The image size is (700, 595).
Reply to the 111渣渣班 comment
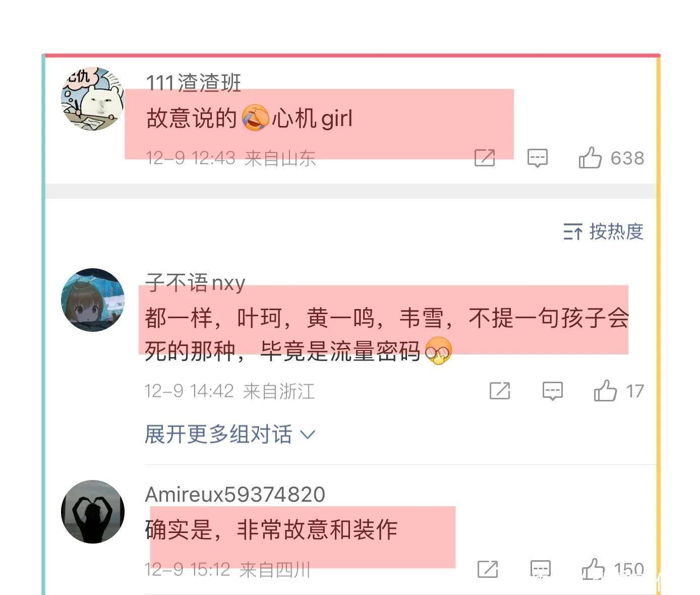(x=537, y=158)
